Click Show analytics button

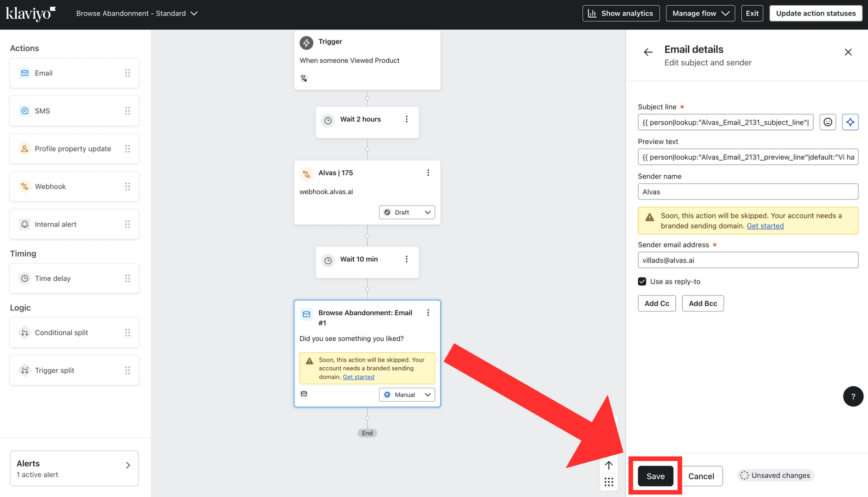pos(621,13)
